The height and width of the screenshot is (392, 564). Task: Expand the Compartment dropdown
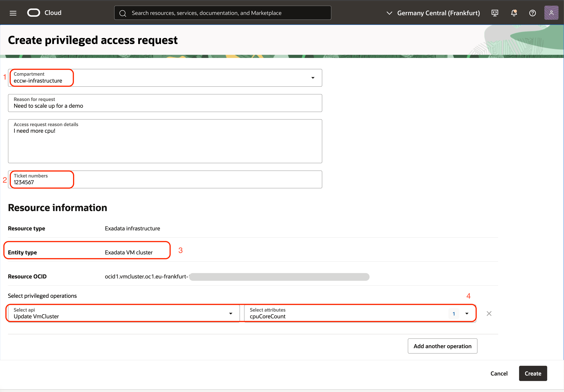(313, 78)
